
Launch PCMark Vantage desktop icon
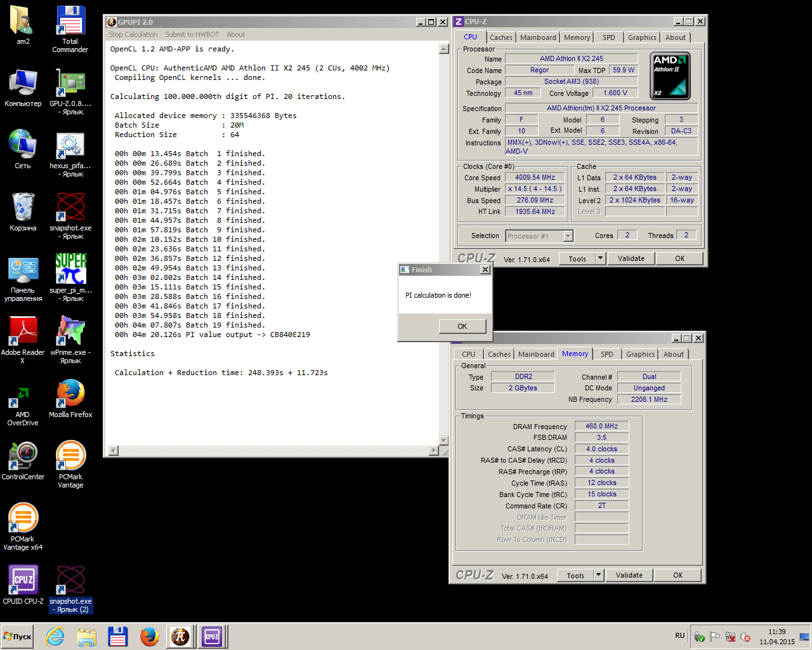[x=70, y=465]
